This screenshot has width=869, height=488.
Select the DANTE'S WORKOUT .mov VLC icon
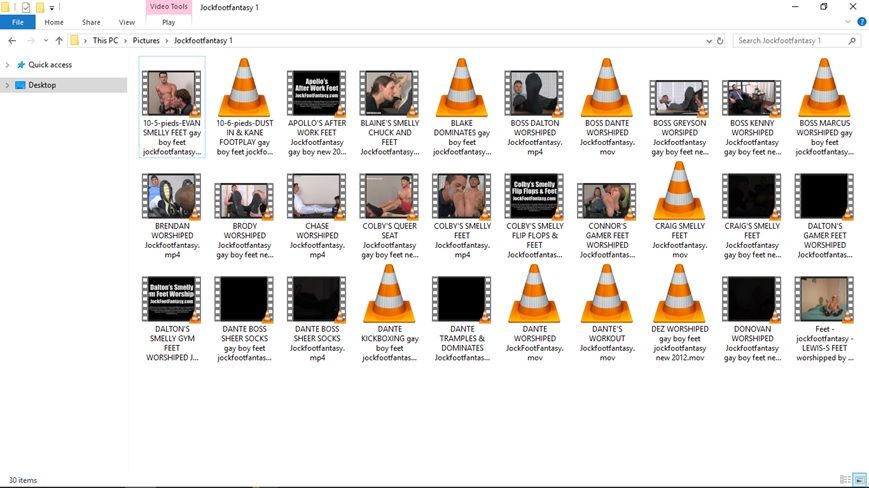[607, 294]
